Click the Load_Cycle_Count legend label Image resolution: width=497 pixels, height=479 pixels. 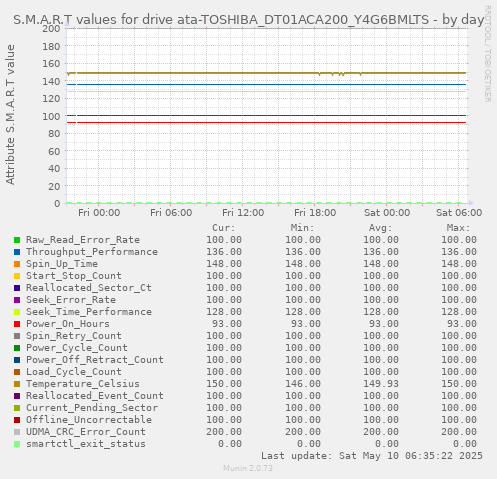pos(74,372)
